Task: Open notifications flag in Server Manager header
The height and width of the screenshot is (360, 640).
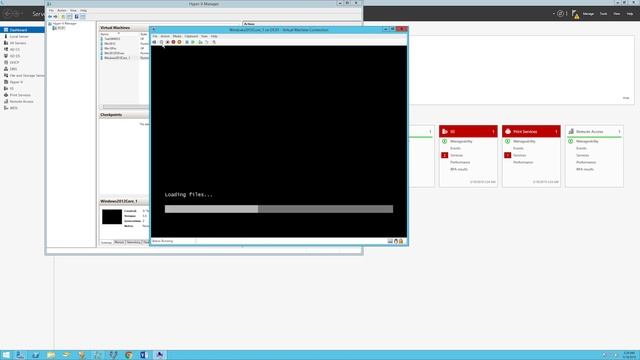Action: pos(575,14)
